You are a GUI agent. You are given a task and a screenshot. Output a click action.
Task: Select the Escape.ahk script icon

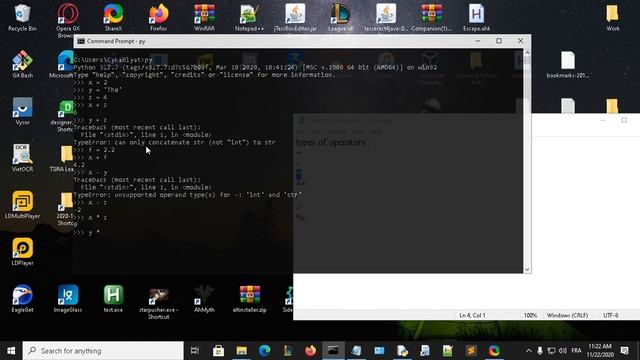point(476,17)
